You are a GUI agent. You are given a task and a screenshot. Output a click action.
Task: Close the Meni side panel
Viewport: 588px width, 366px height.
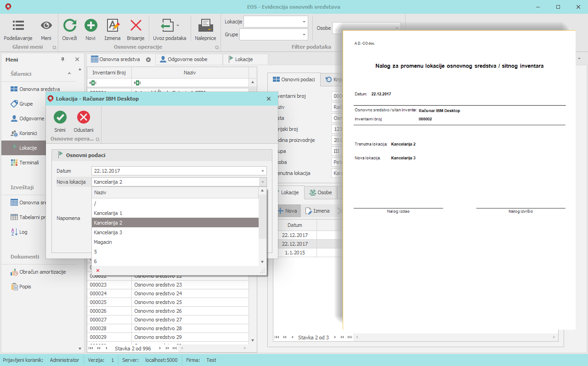[x=77, y=60]
